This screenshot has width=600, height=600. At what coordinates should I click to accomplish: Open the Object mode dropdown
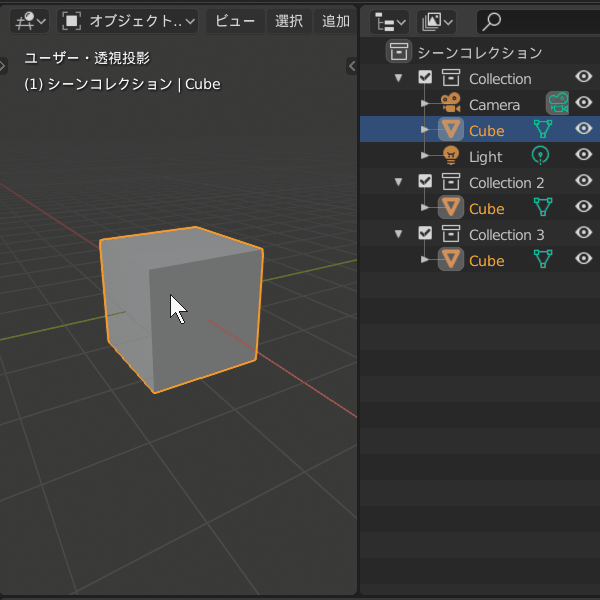128,21
